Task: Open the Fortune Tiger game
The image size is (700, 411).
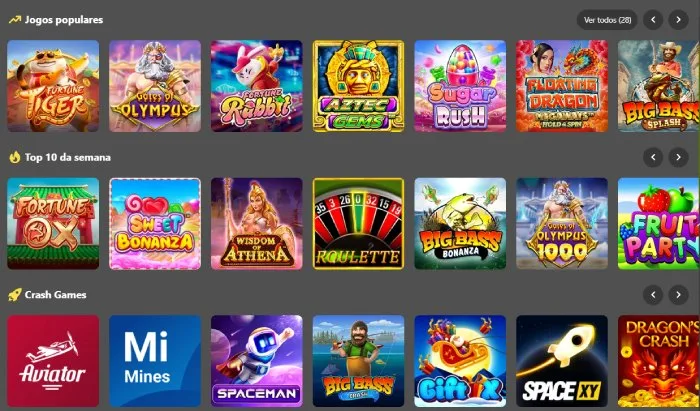Action: (x=53, y=86)
